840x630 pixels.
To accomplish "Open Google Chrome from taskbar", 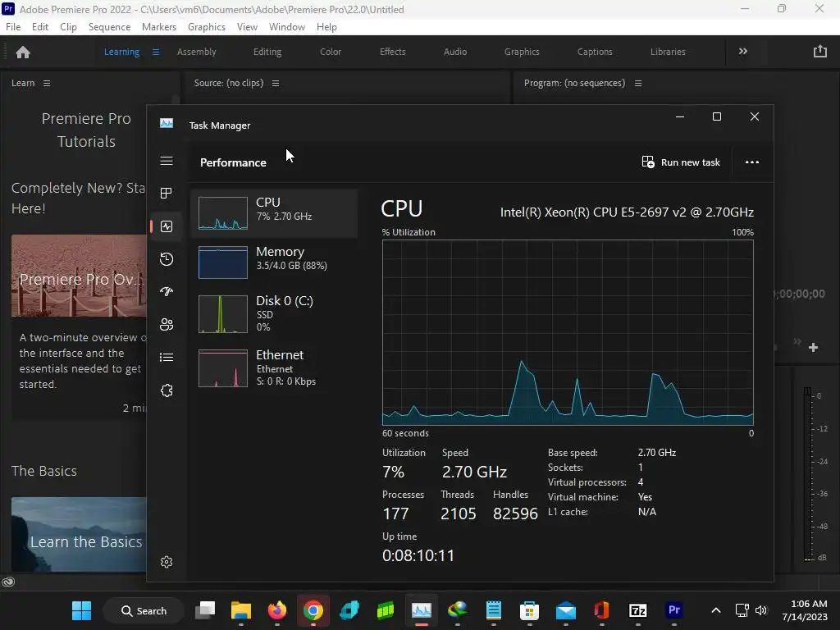I will point(313,610).
